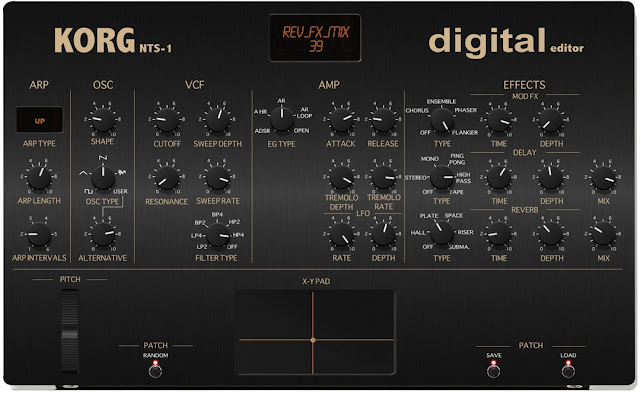Click the DELAY TYPE selector knob
640x393 pixels.
point(442,178)
